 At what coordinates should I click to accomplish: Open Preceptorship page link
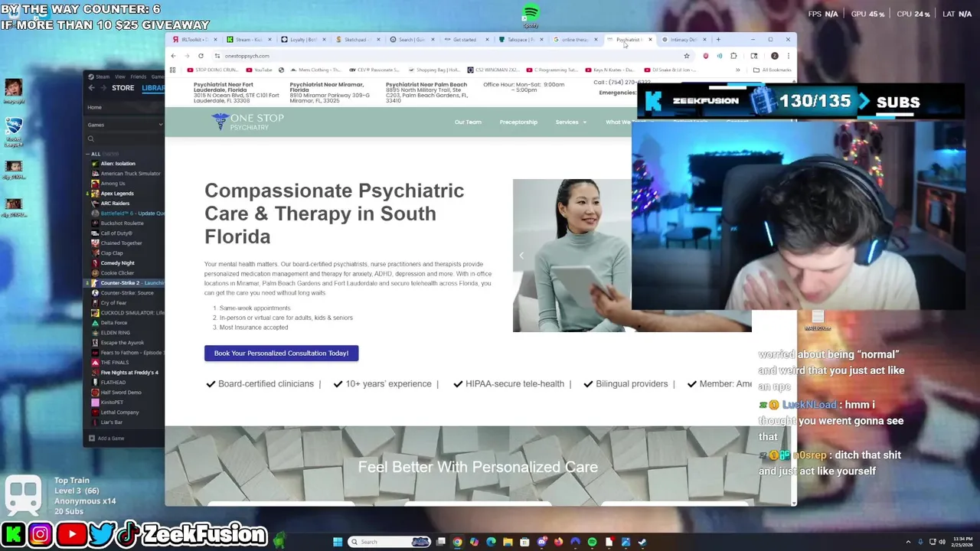pos(518,122)
